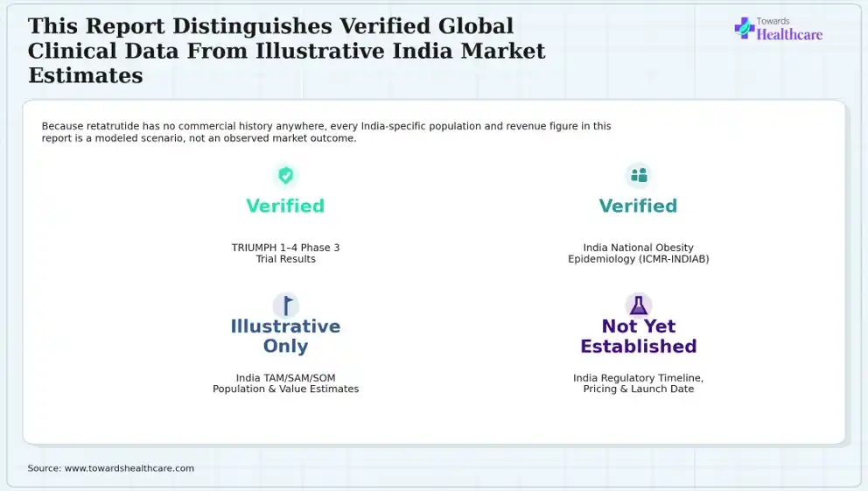Click the slide title about Verified Global Clinical Data
868x491 pixels.
[x=287, y=51]
